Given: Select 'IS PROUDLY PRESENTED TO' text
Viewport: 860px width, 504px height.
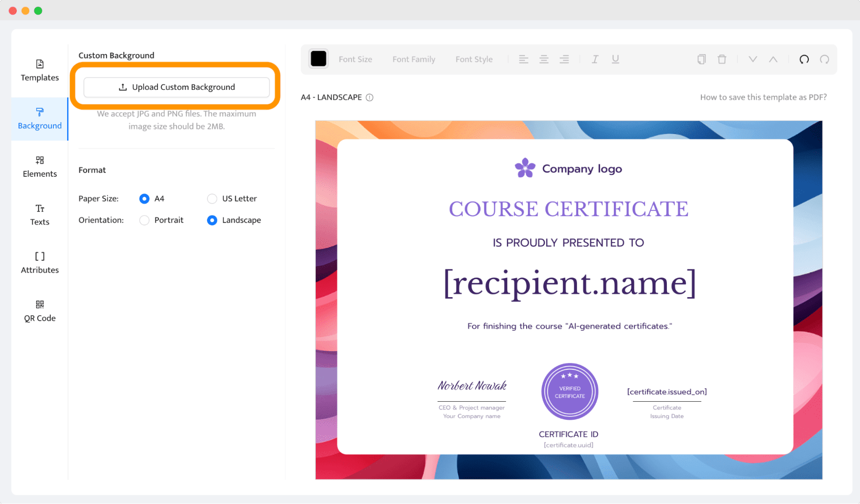Looking at the screenshot, I should point(568,243).
